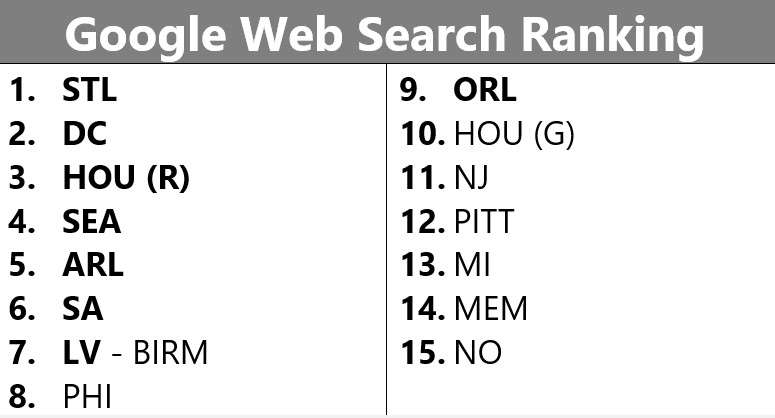Viewport: 775px width, 418px height.
Task: Click the number 1. before STL
Action: tap(22, 90)
